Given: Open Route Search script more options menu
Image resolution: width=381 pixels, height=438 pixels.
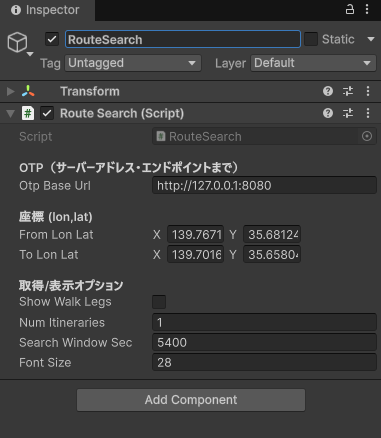Looking at the screenshot, I should [x=368, y=113].
